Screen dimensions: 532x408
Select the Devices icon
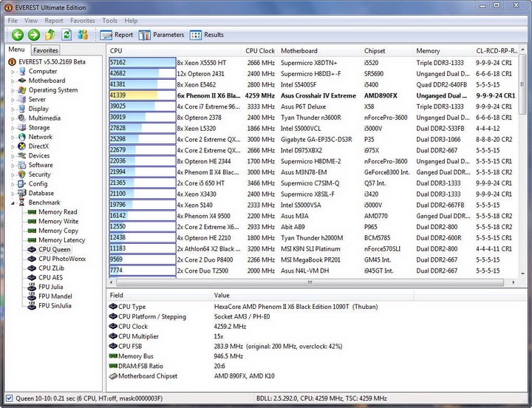pyautogui.click(x=22, y=155)
